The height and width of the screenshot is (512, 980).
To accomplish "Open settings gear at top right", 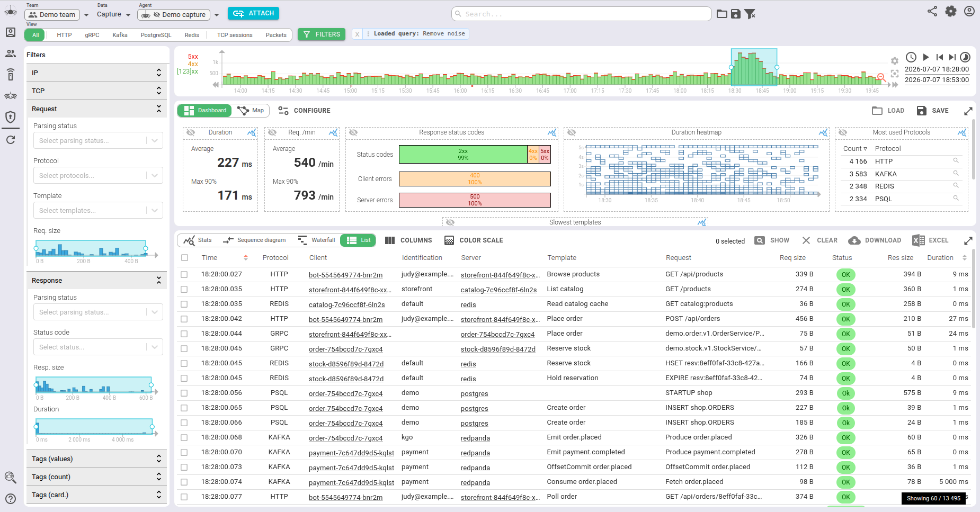I will [x=951, y=11].
